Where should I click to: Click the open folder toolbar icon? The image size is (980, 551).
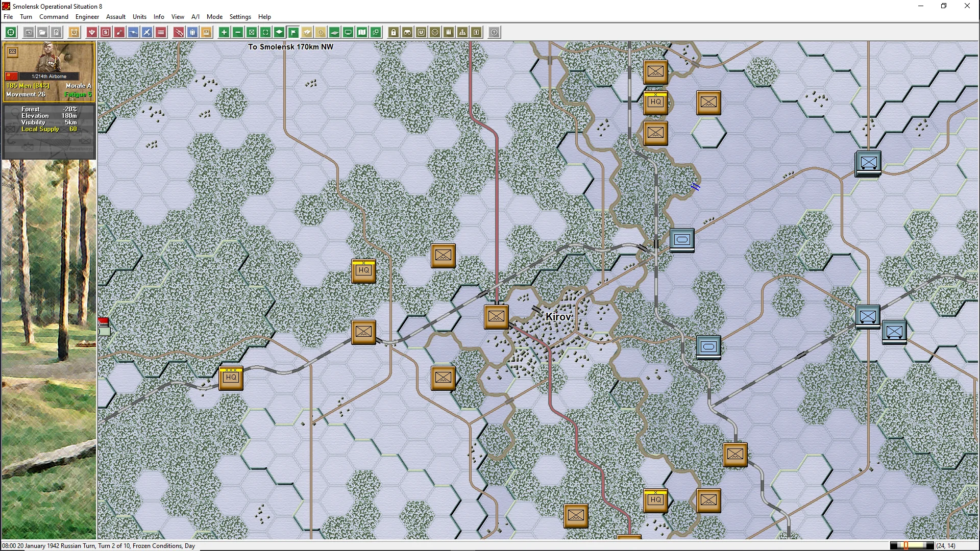click(42, 33)
